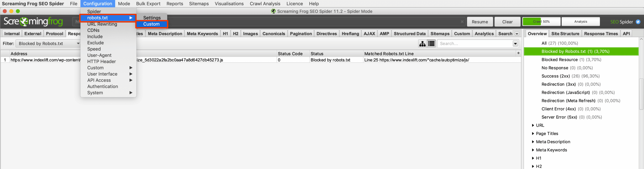Switch to the Protocol tab
The height and width of the screenshot is (169, 644).
[55, 34]
